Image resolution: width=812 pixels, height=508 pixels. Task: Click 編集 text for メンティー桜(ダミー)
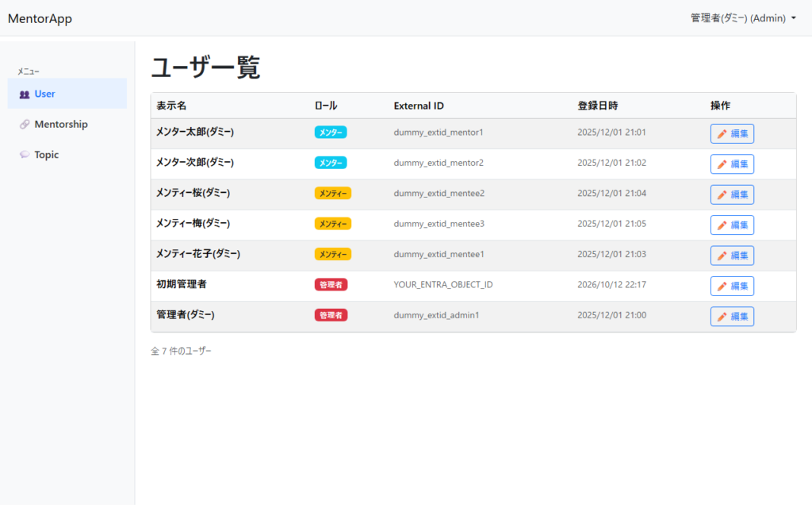coord(740,195)
